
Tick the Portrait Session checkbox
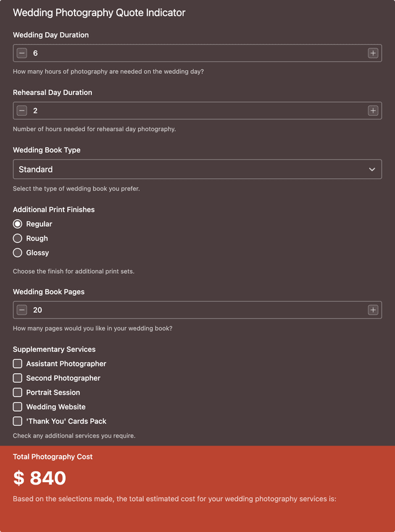(x=18, y=393)
